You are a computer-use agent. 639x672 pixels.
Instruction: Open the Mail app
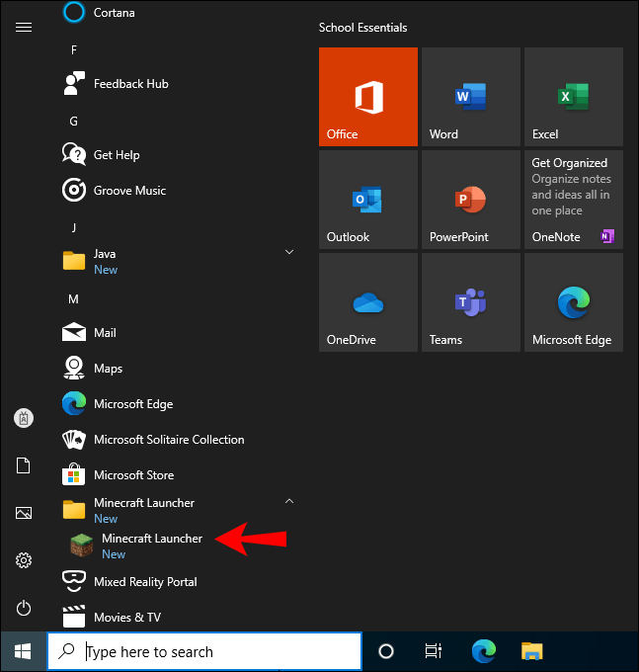coord(178,333)
